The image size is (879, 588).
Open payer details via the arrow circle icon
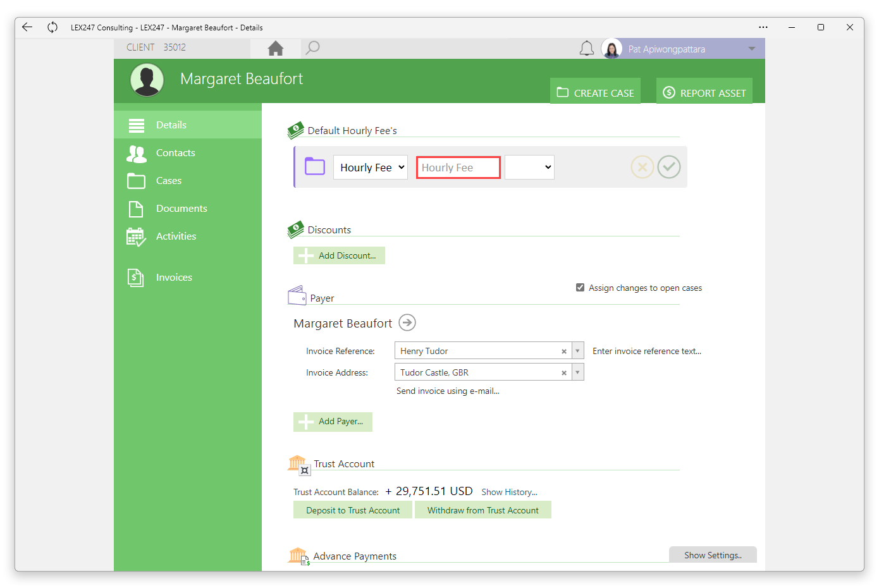(x=407, y=322)
